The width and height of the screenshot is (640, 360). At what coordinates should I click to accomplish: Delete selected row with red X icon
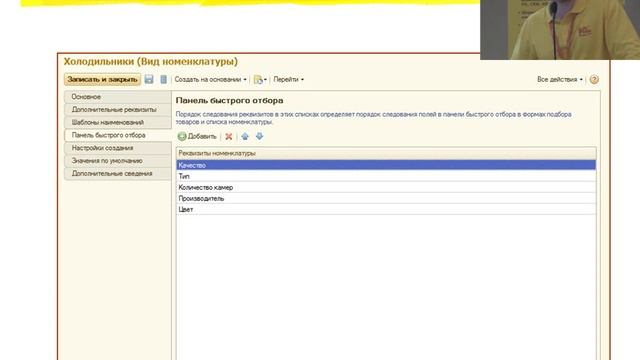(229, 136)
